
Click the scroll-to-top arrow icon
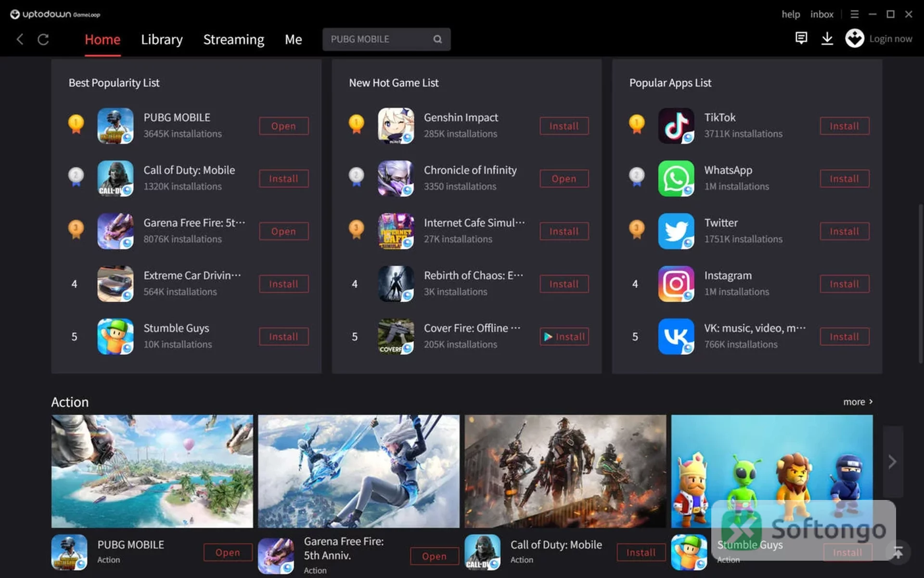coord(898,552)
